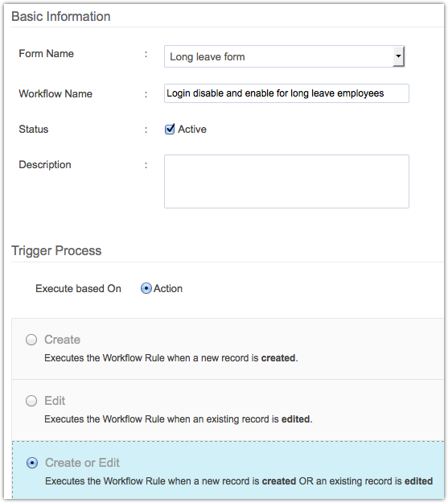Click the 'Edit' option title
This screenshot has height=503, width=448.
[x=55, y=401]
